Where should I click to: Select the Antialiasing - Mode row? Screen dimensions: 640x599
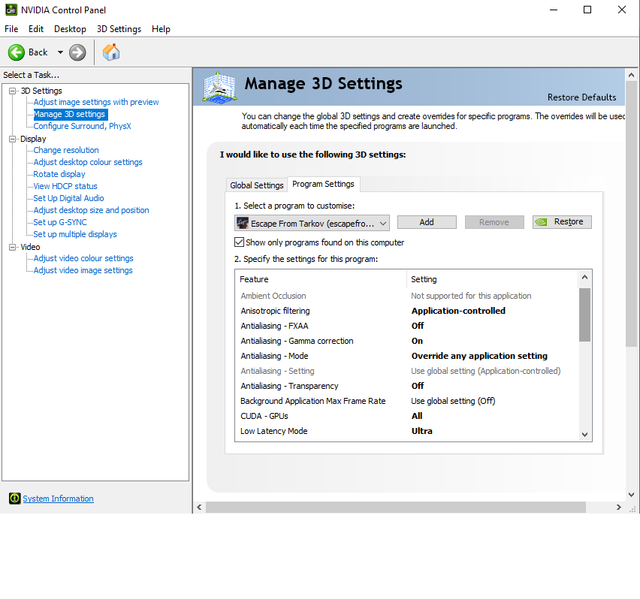[406, 356]
